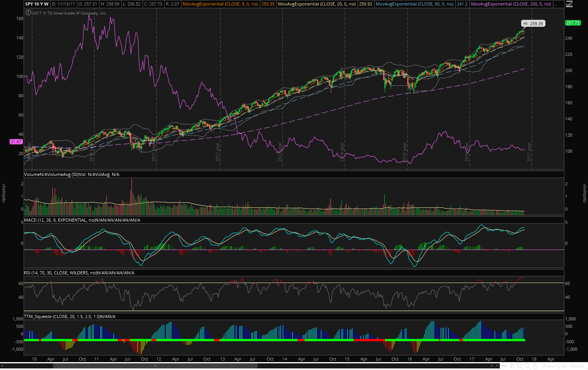Click the left arrow of the timeline scrollbar
The height and width of the screenshot is (370, 588).
point(3,365)
